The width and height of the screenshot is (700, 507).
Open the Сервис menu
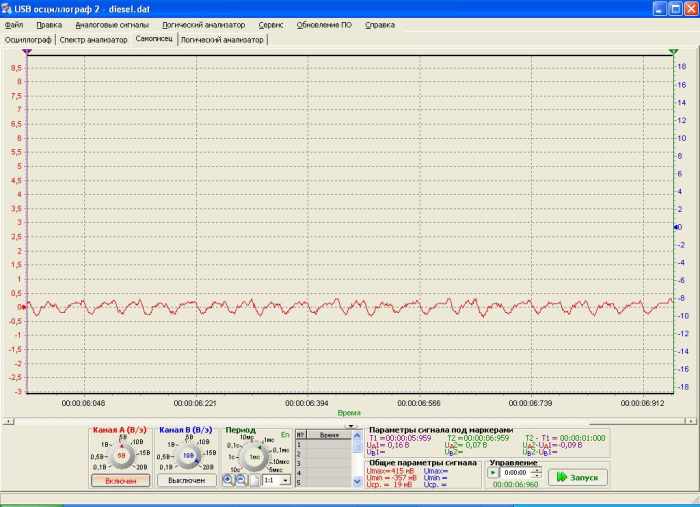pyautogui.click(x=271, y=25)
